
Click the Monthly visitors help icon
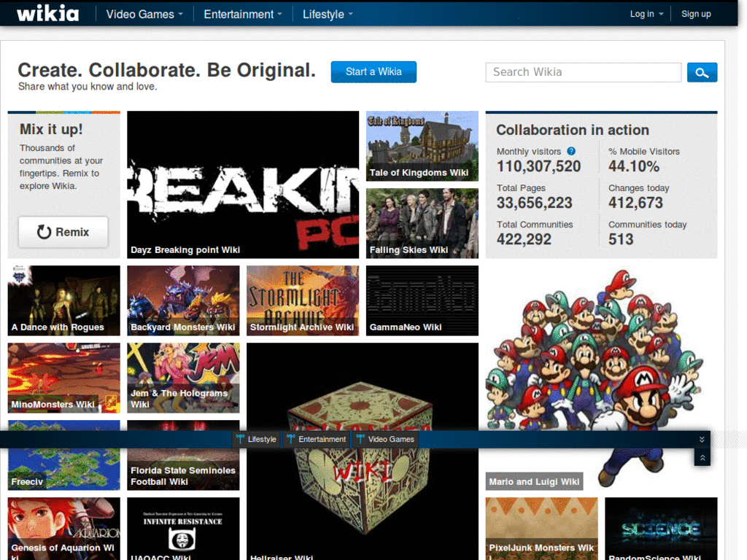click(x=570, y=151)
